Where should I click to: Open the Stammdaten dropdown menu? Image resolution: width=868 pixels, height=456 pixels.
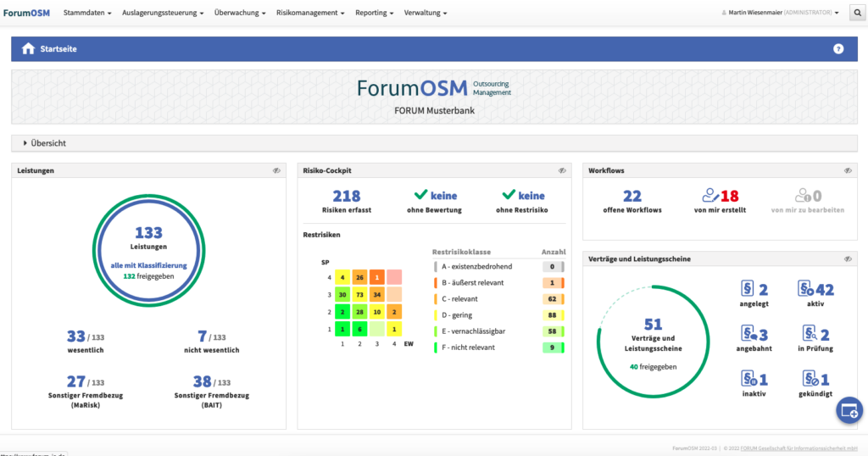pos(87,13)
